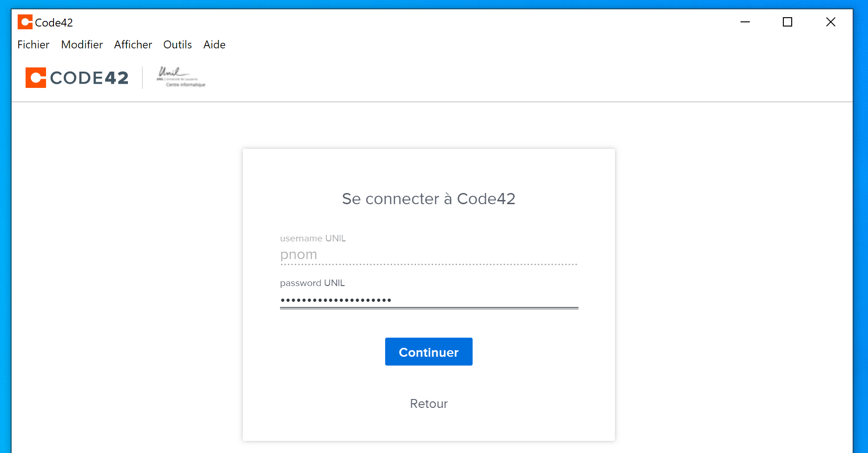The height and width of the screenshot is (453, 868).
Task: Maximize the Code42 window
Action: (788, 22)
